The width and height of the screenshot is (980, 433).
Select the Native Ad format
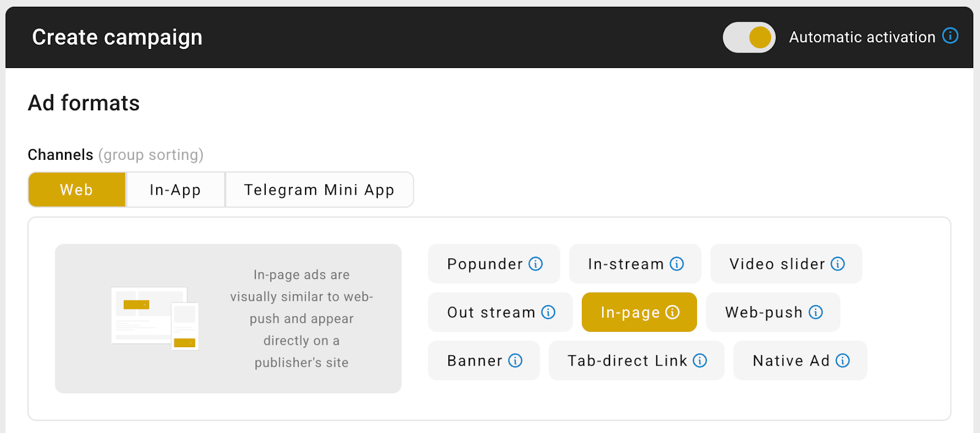click(x=791, y=361)
